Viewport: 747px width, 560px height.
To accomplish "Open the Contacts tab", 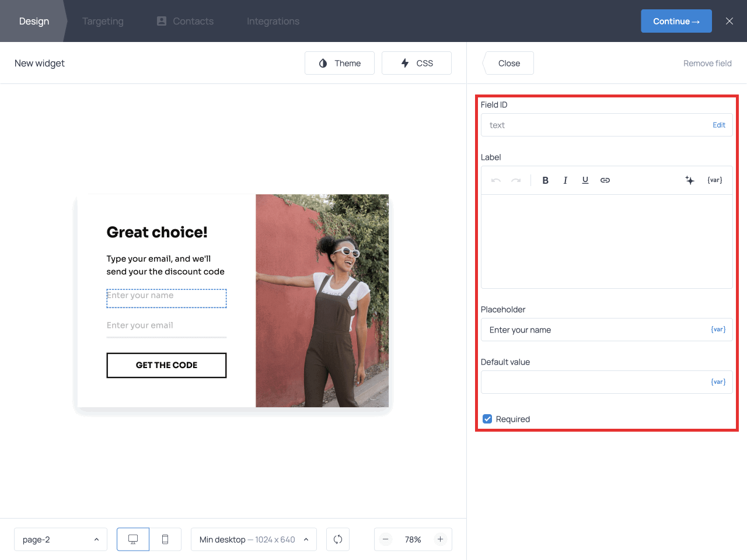I will [x=186, y=21].
